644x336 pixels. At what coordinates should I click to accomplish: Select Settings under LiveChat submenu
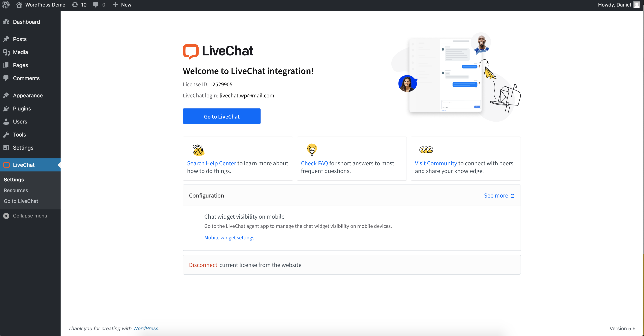tap(14, 179)
